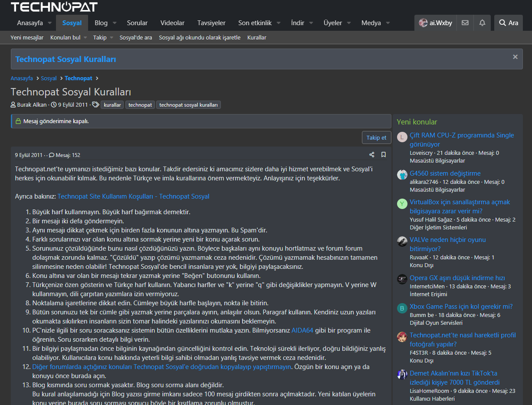The image size is (532, 405).
Task: Expand the Son etkinlik dropdown arrow
Action: click(279, 23)
